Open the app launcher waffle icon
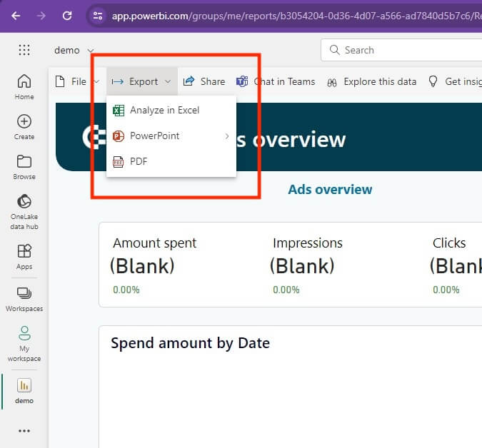The width and height of the screenshot is (482, 448). tap(24, 50)
